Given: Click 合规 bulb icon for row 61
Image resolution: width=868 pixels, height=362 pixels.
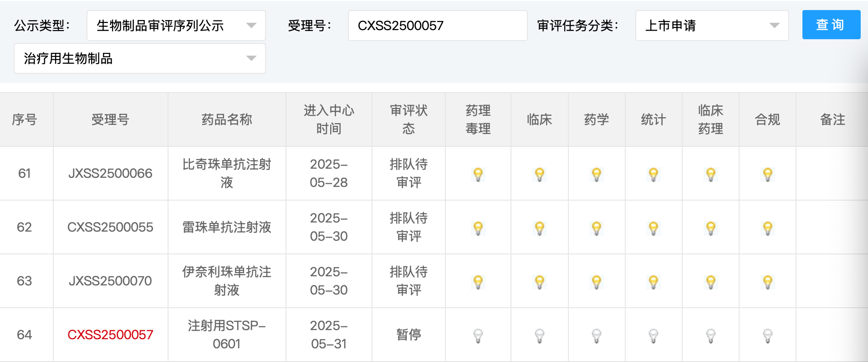Looking at the screenshot, I should [x=767, y=174].
